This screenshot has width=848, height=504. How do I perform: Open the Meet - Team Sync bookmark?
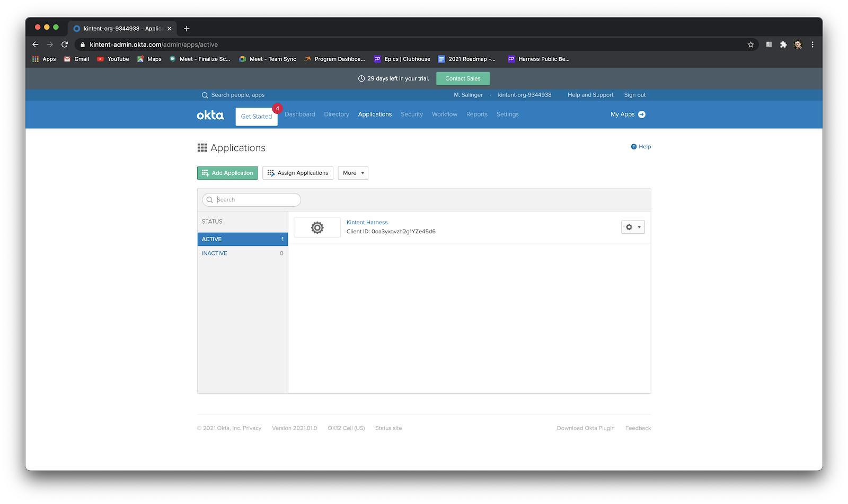[268, 59]
